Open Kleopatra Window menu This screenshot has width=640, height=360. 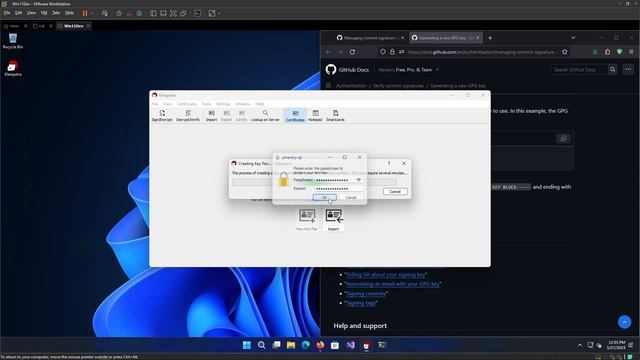coord(243,104)
